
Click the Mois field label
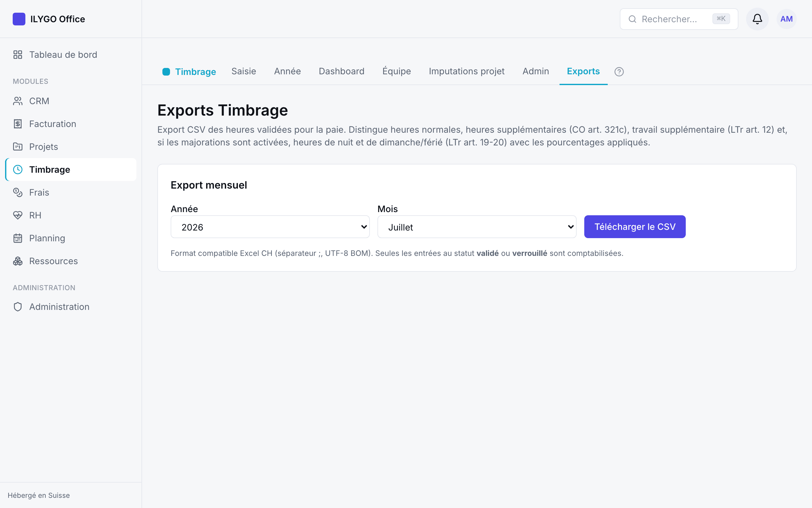pos(388,209)
